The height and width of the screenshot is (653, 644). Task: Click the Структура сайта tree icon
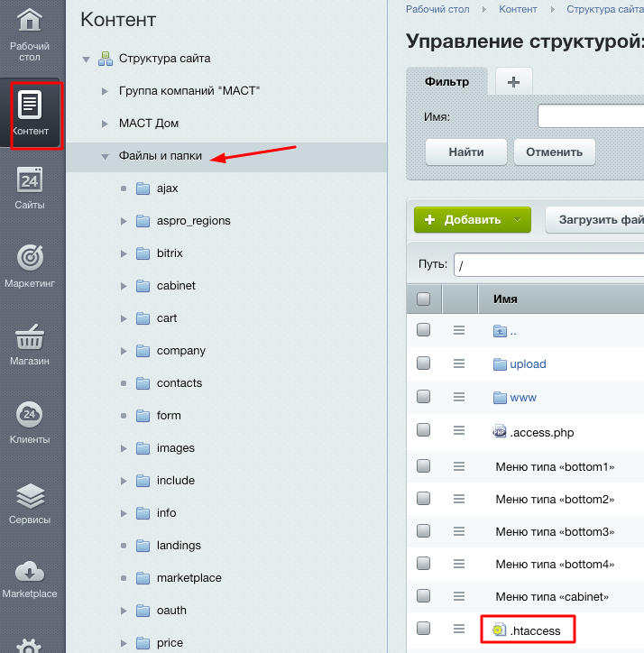click(106, 59)
